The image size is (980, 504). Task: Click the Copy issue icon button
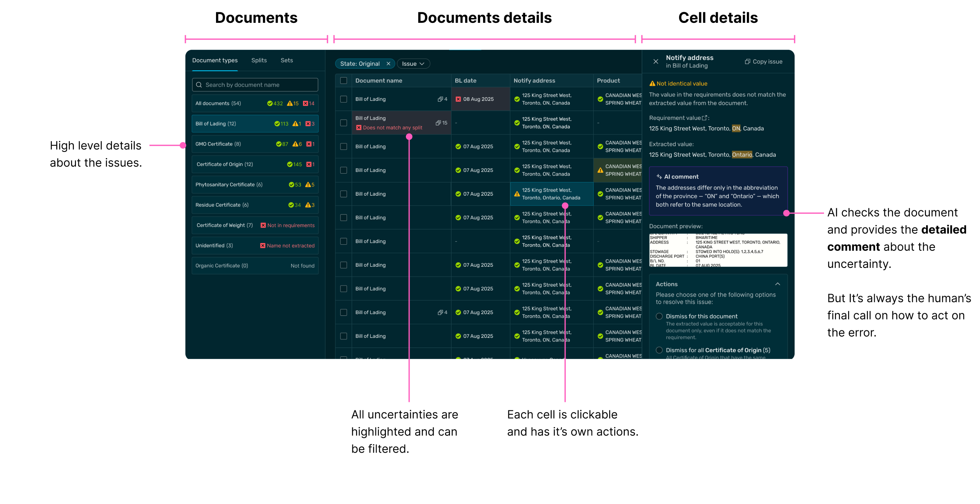(747, 62)
